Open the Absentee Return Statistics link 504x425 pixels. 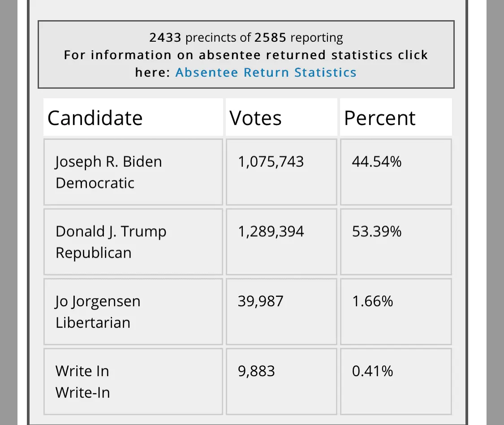click(266, 73)
